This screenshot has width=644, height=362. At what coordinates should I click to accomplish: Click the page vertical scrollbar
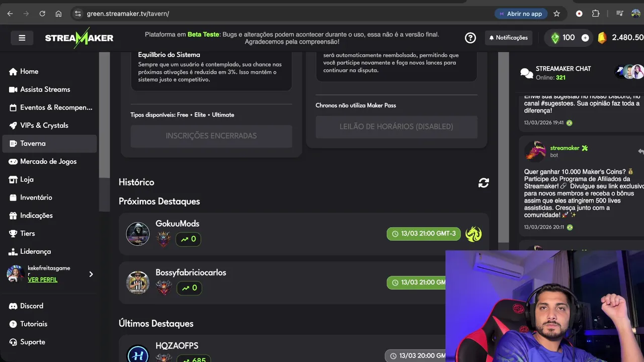tap(504, 151)
